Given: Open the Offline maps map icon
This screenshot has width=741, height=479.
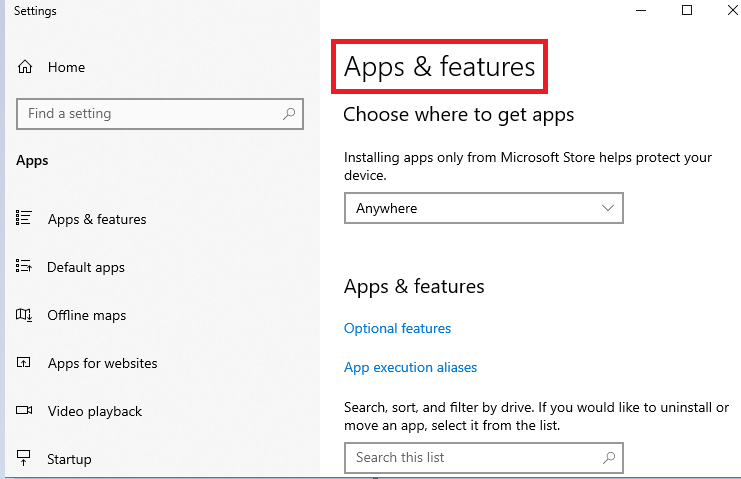Looking at the screenshot, I should 24,315.
